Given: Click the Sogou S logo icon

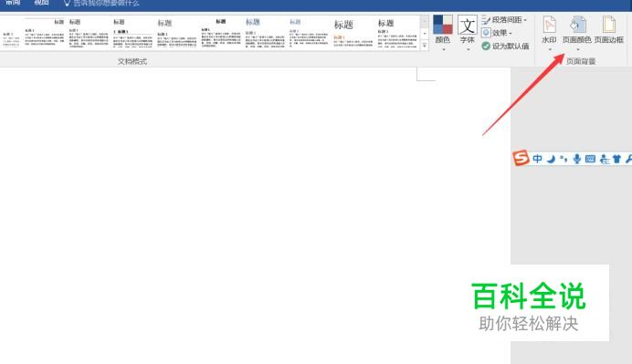Looking at the screenshot, I should point(521,158).
